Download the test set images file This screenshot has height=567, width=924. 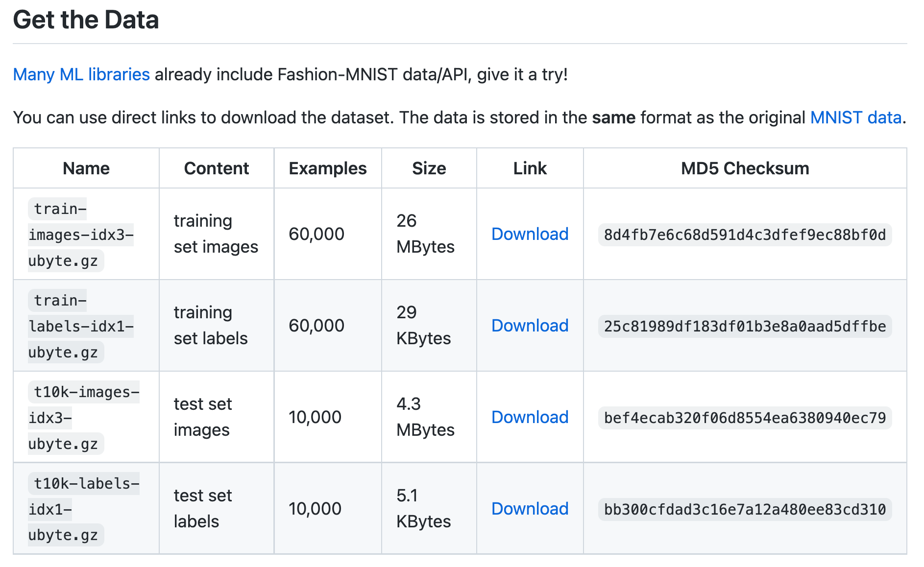tap(530, 417)
